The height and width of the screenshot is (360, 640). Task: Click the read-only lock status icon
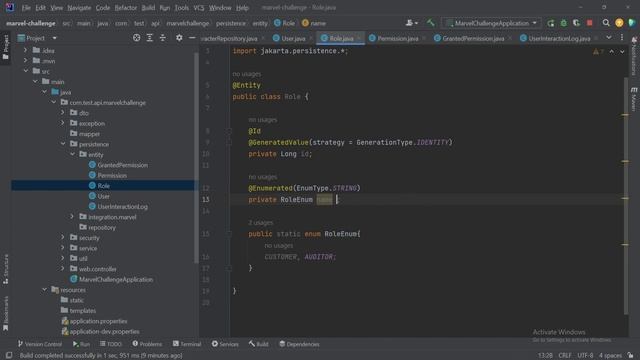point(631,356)
